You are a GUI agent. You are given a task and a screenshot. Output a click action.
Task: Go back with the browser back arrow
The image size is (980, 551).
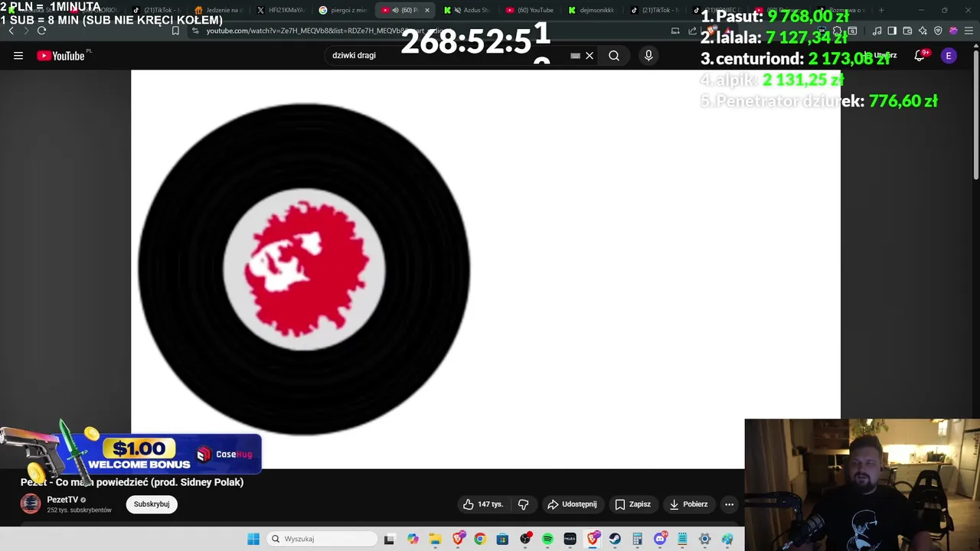pyautogui.click(x=11, y=31)
